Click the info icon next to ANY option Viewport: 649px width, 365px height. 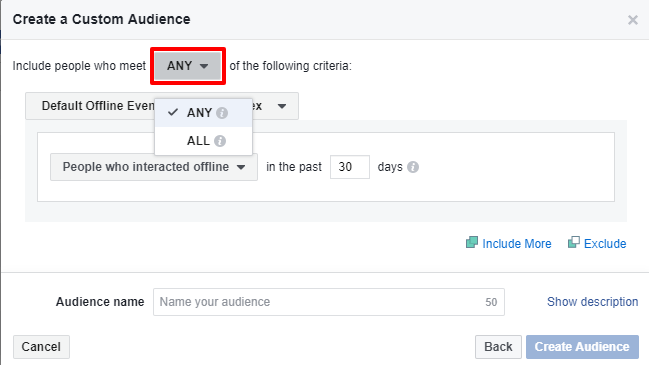222,113
